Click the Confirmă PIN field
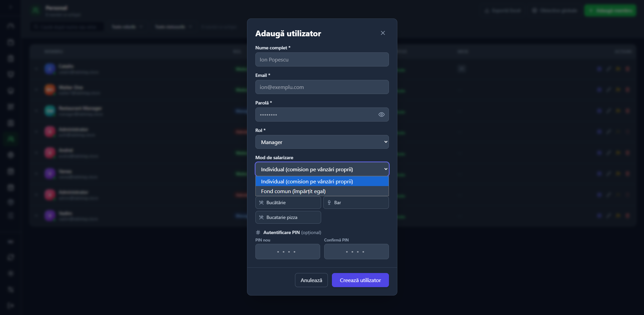Viewport: 644px width, 315px height. pos(356,252)
